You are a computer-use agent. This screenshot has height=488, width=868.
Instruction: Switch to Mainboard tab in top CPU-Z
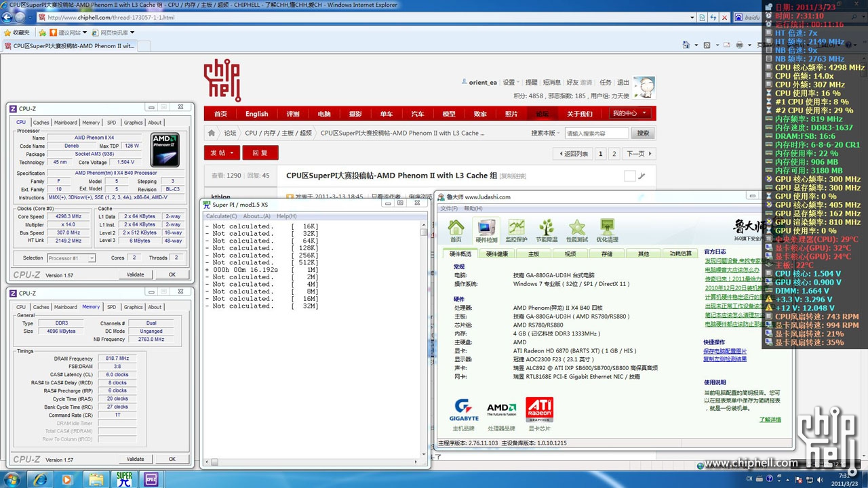(66, 123)
